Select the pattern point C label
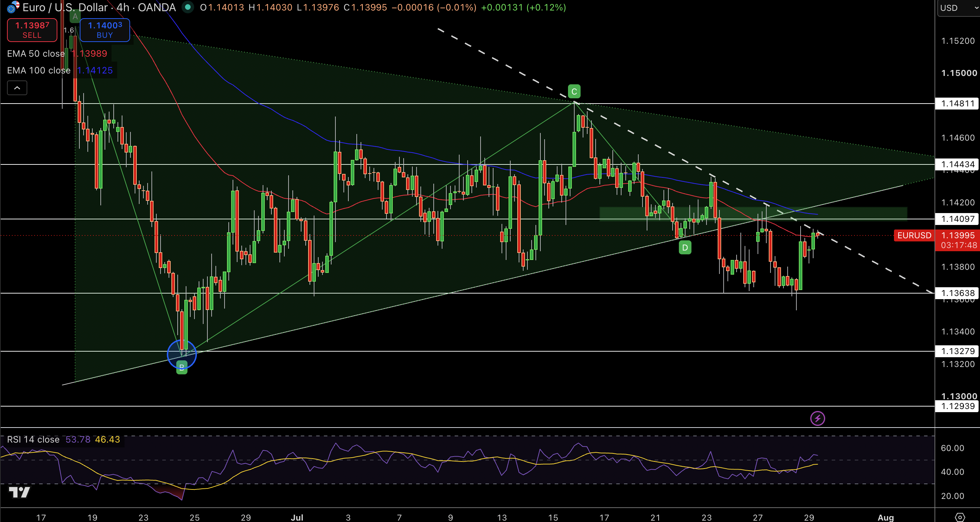Viewport: 980px width, 522px height. point(574,91)
